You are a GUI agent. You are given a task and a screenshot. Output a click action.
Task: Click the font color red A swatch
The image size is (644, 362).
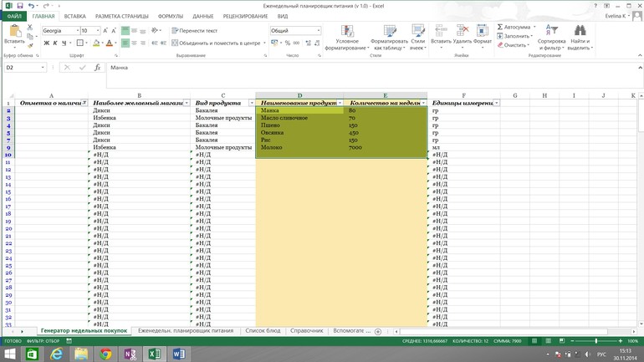tap(109, 43)
